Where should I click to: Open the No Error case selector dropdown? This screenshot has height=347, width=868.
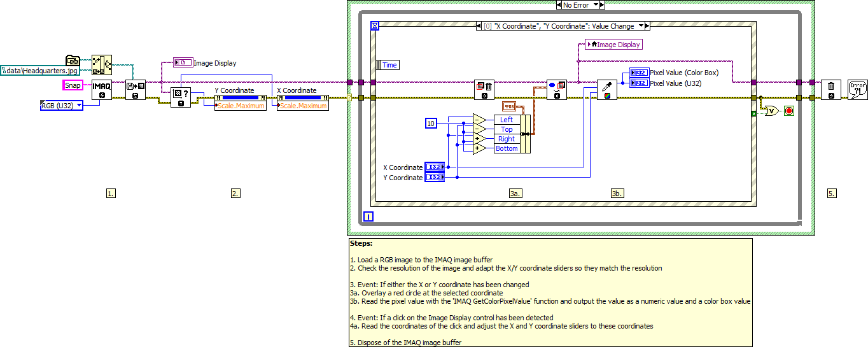580,5
